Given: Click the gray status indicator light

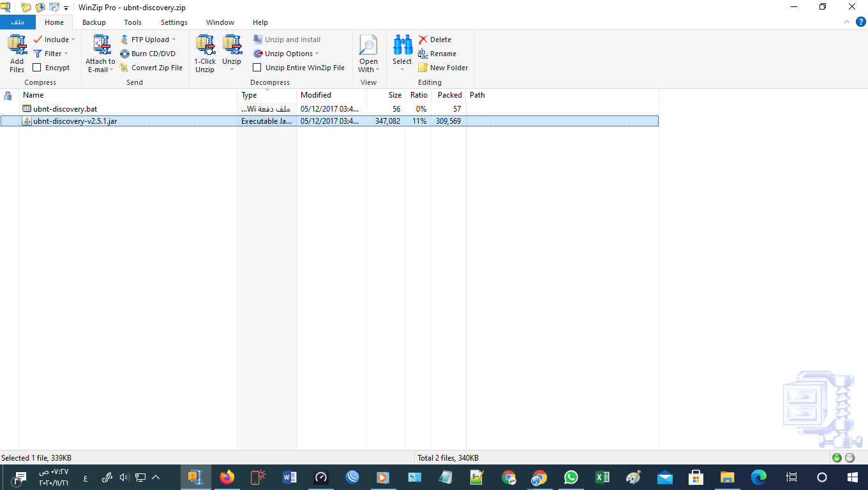Looking at the screenshot, I should click(849, 457).
